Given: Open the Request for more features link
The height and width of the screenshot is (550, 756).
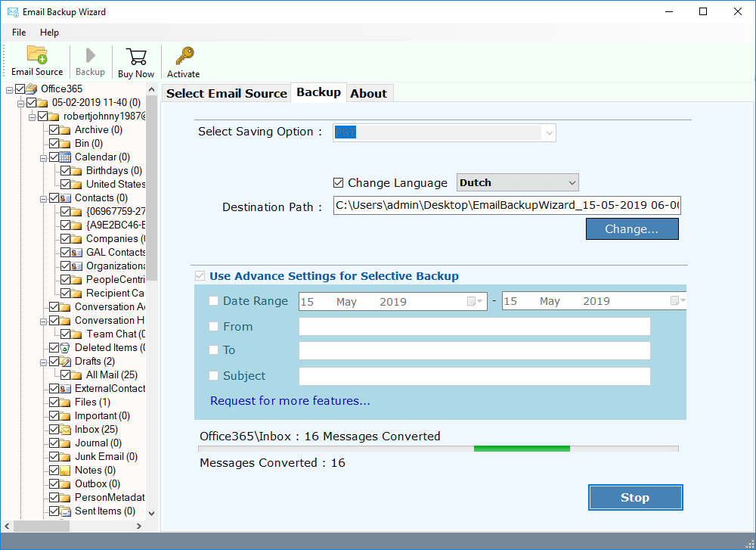Looking at the screenshot, I should [290, 401].
